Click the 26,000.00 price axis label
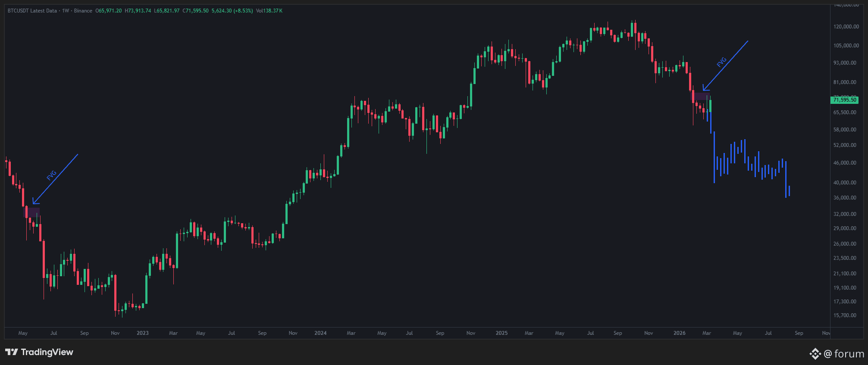Viewport: 868px width, 365px height. [845, 244]
